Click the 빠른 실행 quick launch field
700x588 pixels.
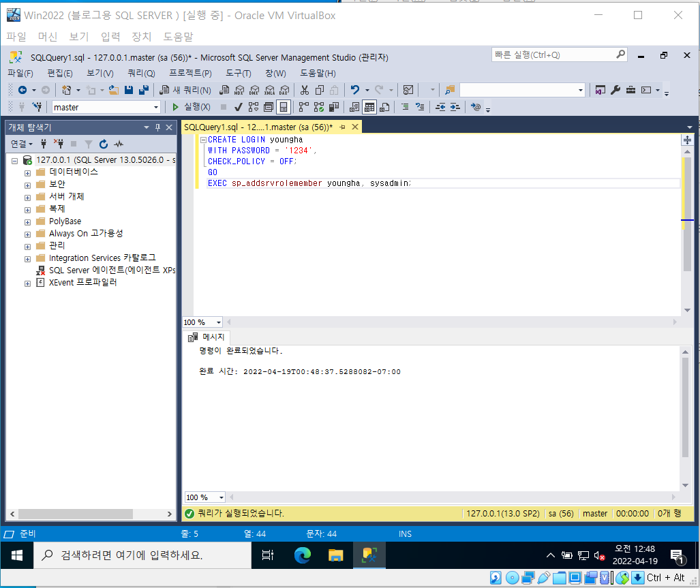(x=559, y=55)
